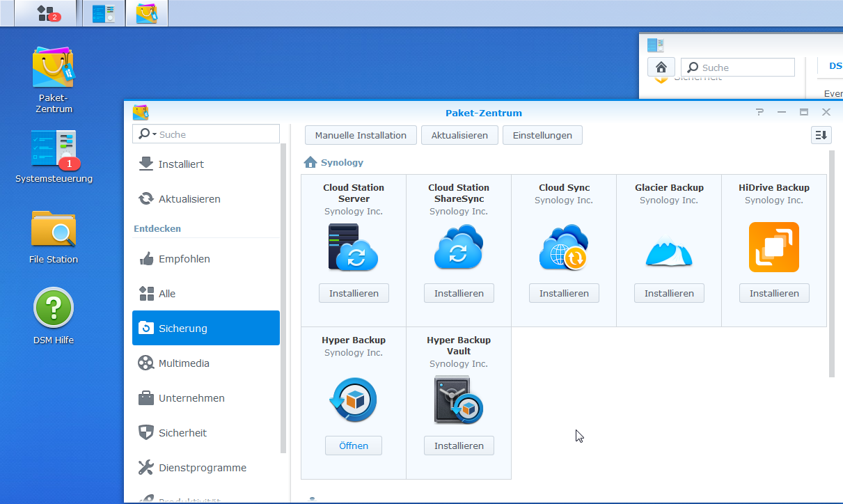Open the Paket-Zentrum desktop shortcut
Image resolution: width=843 pixels, height=504 pixels.
[54, 79]
